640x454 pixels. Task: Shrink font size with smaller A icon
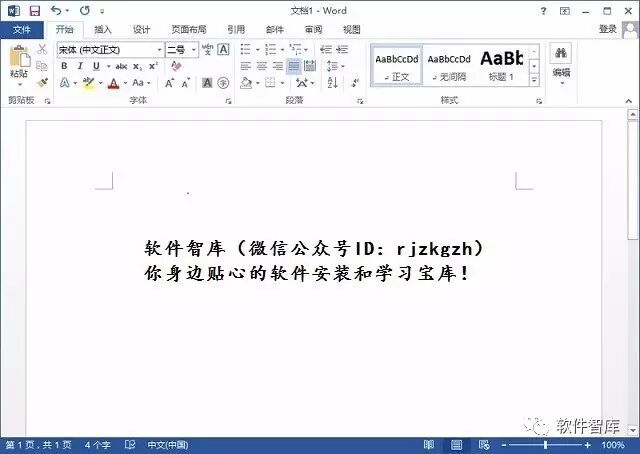point(186,83)
